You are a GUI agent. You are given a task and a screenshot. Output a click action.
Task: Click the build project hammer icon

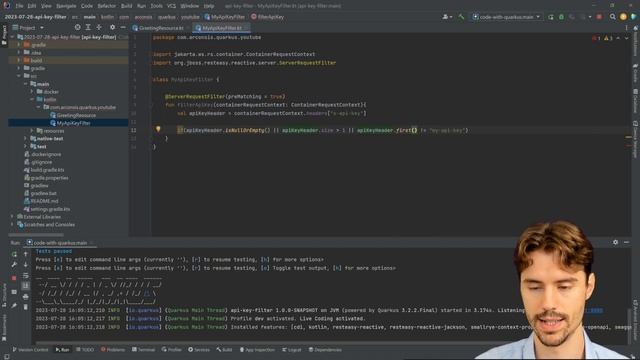click(x=461, y=17)
